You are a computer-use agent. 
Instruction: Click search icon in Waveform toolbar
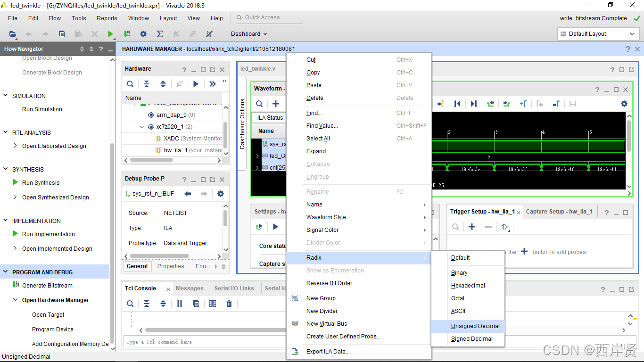(x=259, y=104)
